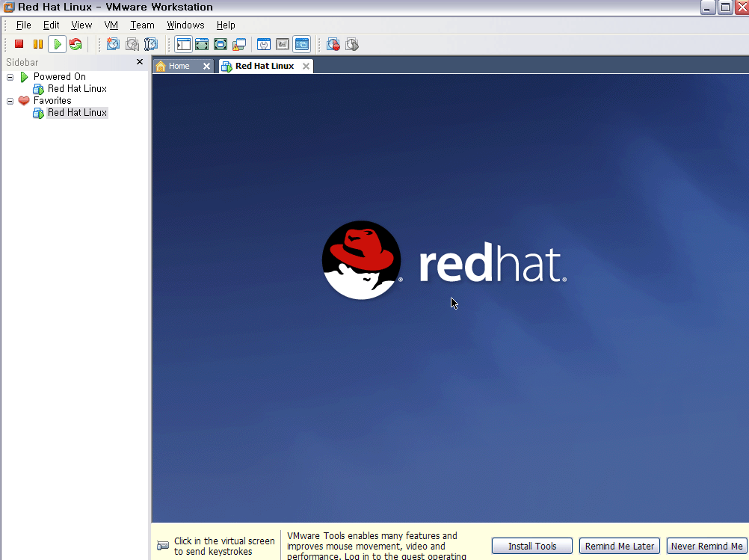Open the View menu

point(81,25)
